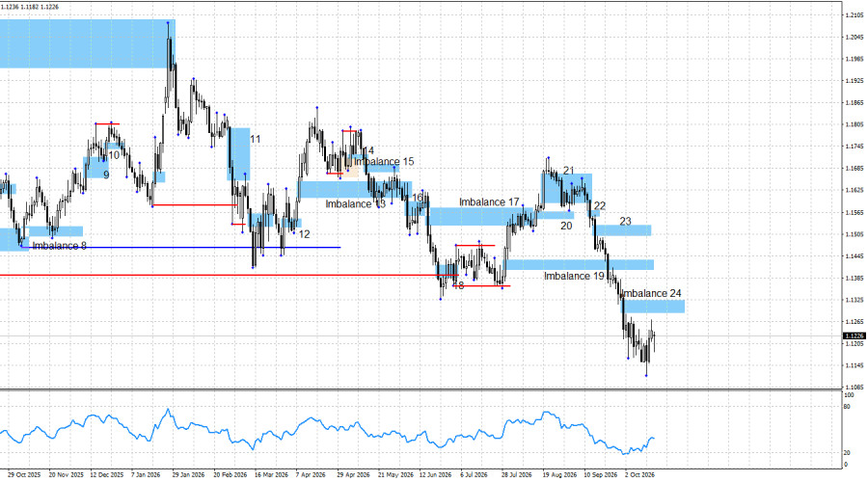Click date label '7 Jan 2026'
Viewport: 868px width, 482px height.
point(146,475)
